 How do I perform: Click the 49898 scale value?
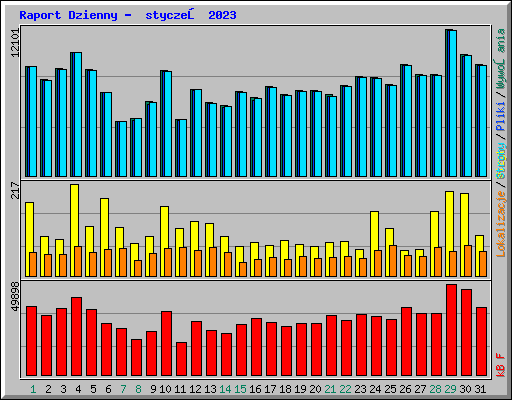pos(15,297)
